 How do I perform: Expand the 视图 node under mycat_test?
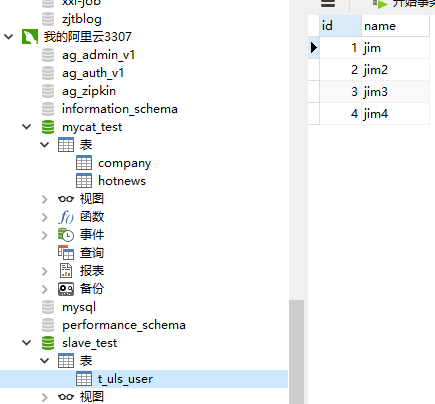45,199
